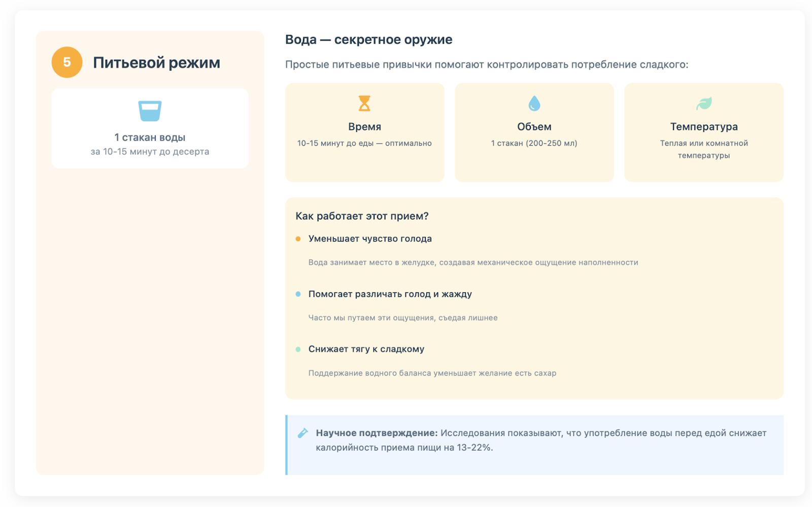Click the water drop icon above Объем
The height and width of the screenshot is (507, 812).
coord(534,104)
